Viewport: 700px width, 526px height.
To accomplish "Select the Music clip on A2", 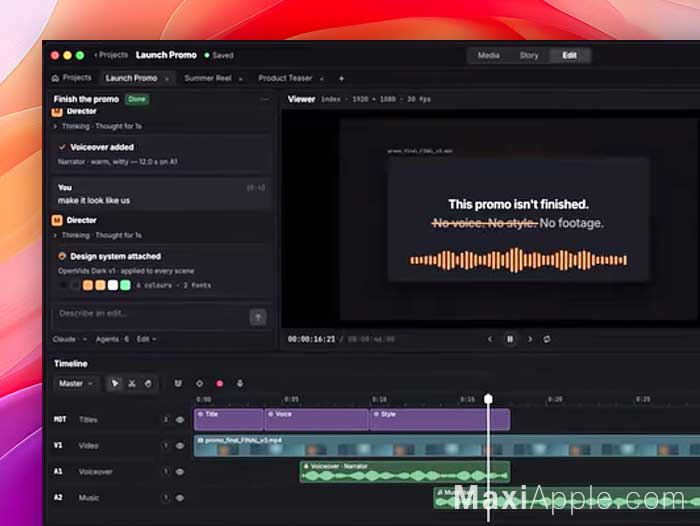I will click(x=567, y=498).
